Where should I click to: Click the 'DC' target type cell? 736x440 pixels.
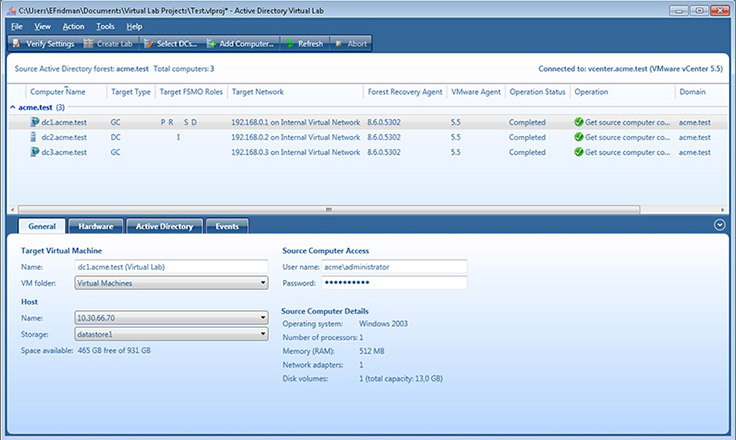(115, 137)
